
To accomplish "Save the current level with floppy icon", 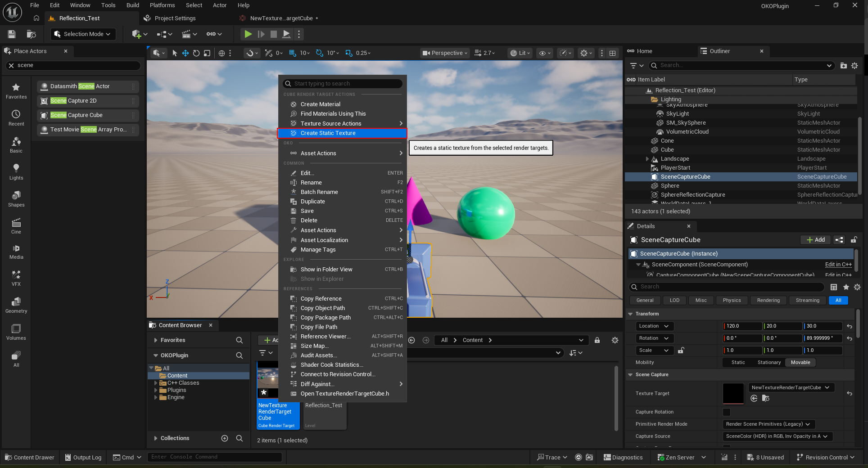I will pyautogui.click(x=12, y=34).
